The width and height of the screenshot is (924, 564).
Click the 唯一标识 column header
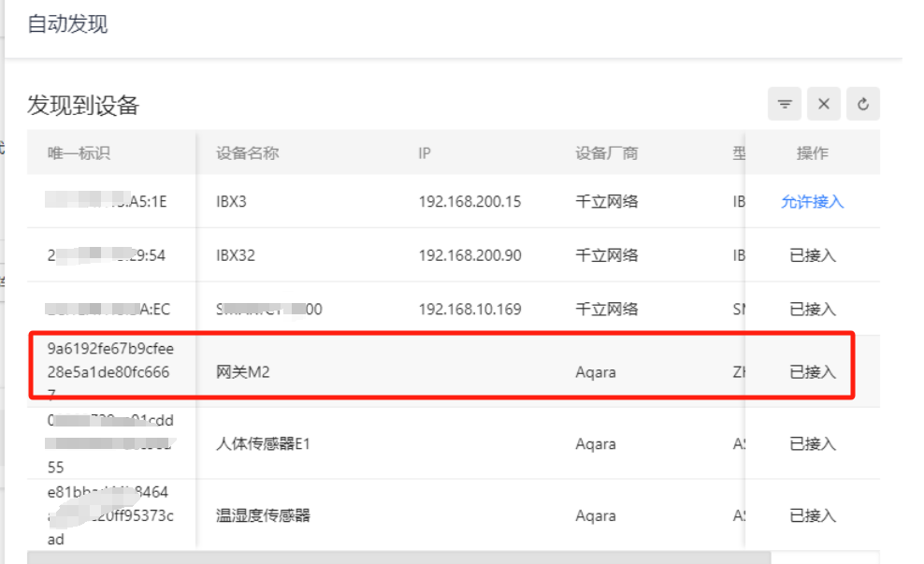79,153
